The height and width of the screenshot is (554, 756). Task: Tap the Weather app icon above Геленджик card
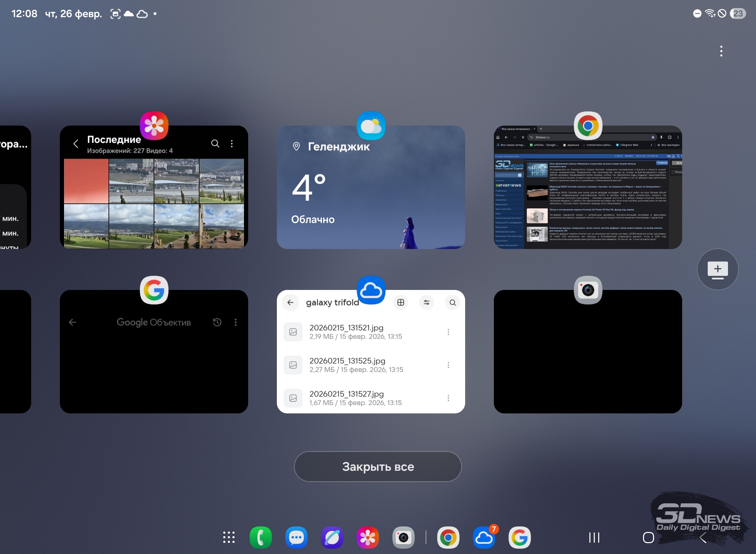point(371,126)
